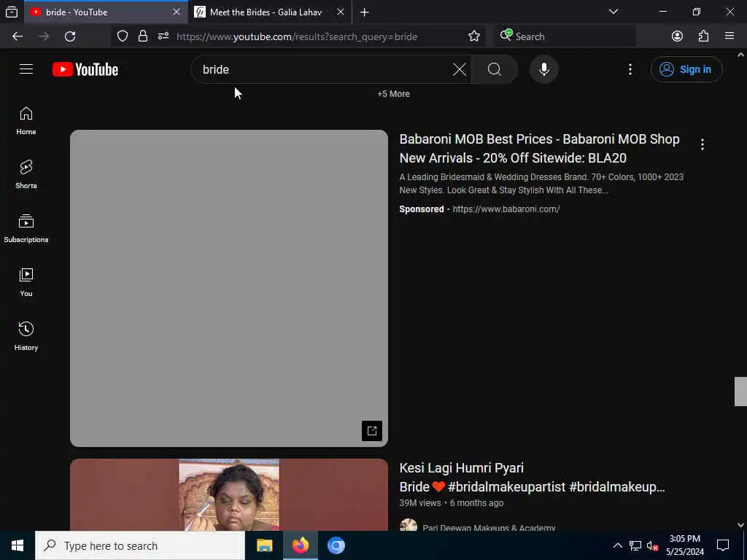This screenshot has width=747, height=560.
Task: Open the Firefox account icon
Action: pyautogui.click(x=677, y=36)
